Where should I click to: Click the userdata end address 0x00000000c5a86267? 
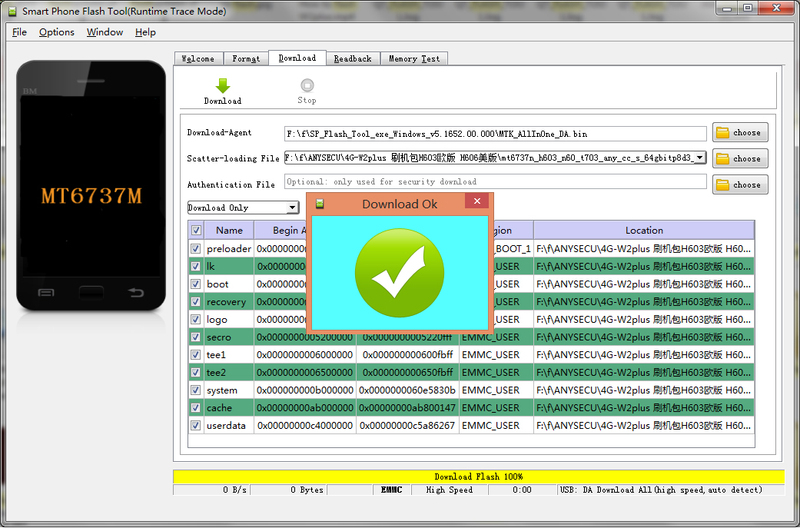coord(407,425)
